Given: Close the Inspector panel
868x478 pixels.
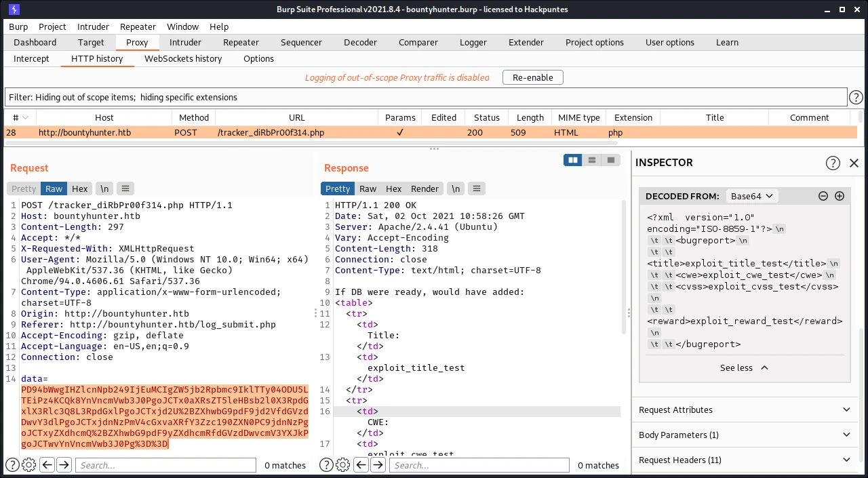Looking at the screenshot, I should point(854,163).
